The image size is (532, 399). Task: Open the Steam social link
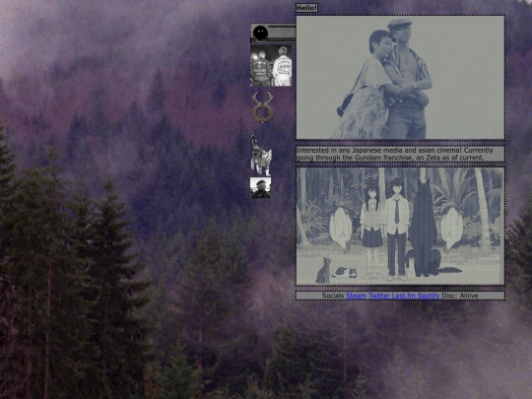click(356, 296)
